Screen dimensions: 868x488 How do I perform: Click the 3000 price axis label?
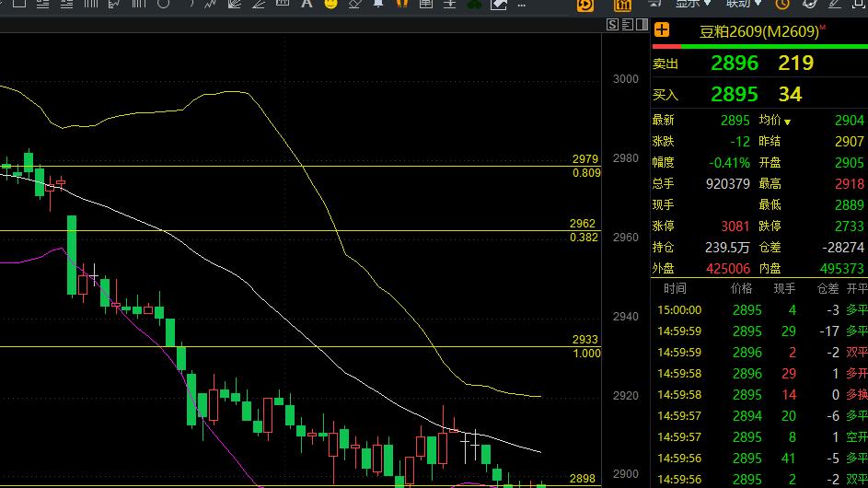(626, 79)
